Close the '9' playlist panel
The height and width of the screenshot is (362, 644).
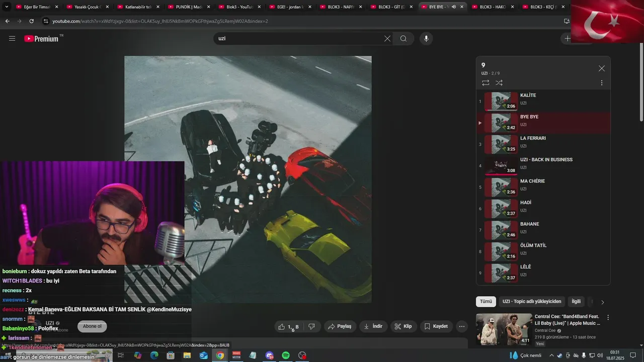[x=602, y=68]
